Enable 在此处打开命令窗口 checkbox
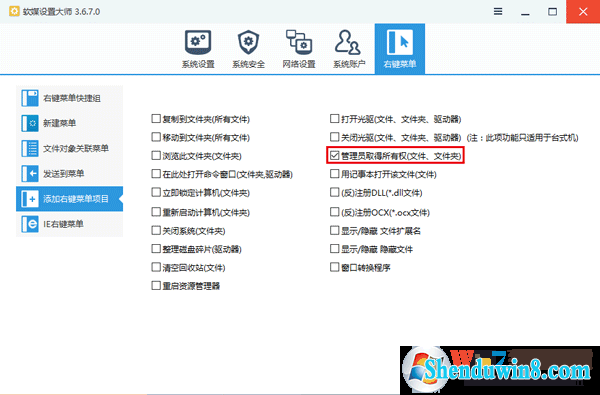This screenshot has height=395, width=600. 156,174
